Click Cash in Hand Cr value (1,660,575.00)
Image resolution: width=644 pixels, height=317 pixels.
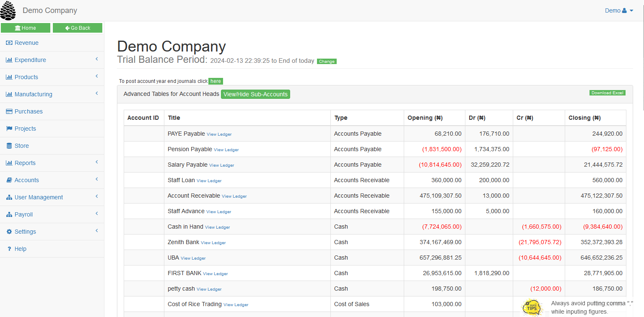click(541, 227)
